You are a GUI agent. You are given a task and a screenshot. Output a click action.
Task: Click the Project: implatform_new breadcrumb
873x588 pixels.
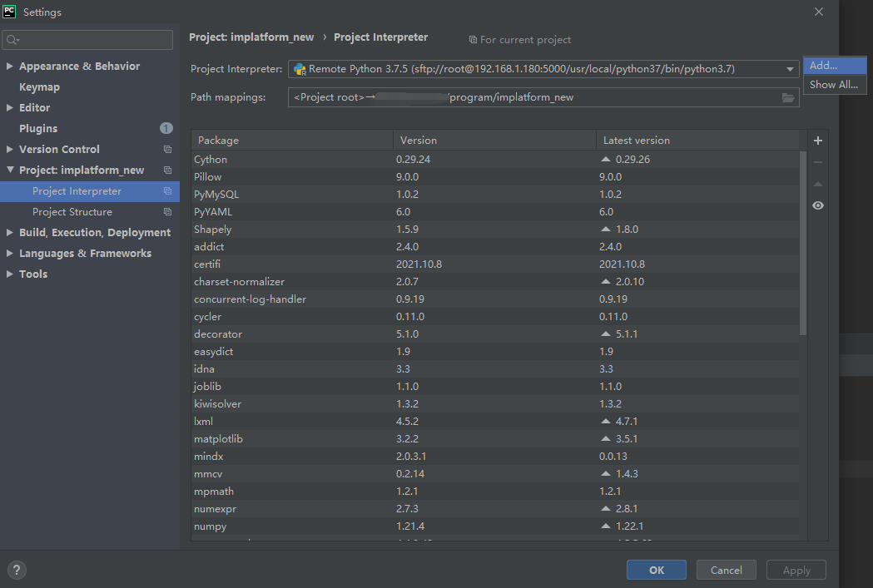point(251,37)
